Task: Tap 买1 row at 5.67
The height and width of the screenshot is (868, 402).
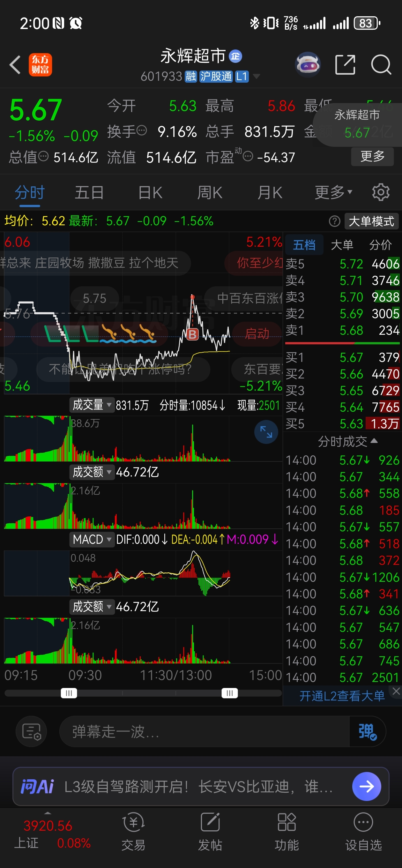Action: pyautogui.click(x=342, y=357)
